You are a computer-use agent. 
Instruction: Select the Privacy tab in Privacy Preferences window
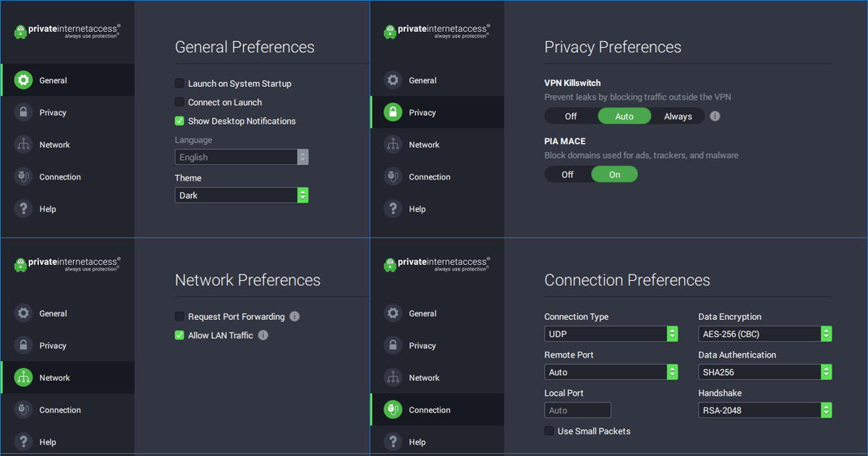point(437,112)
